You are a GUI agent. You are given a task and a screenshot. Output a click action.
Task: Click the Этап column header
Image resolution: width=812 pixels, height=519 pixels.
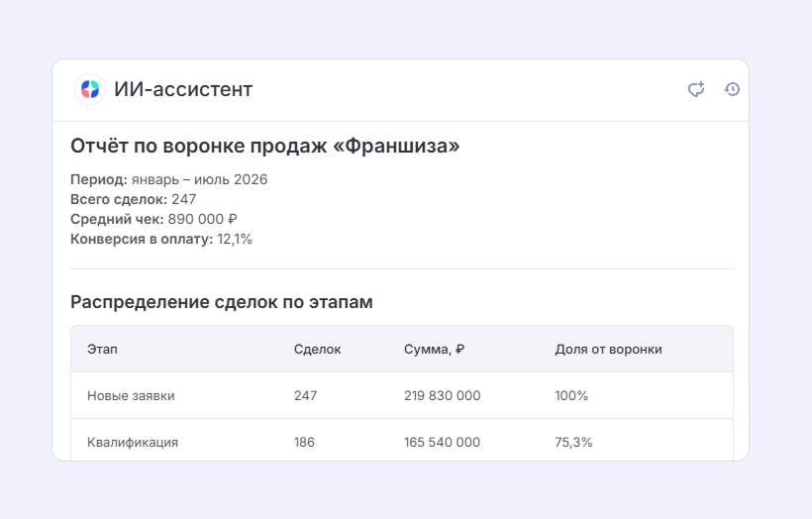click(102, 349)
